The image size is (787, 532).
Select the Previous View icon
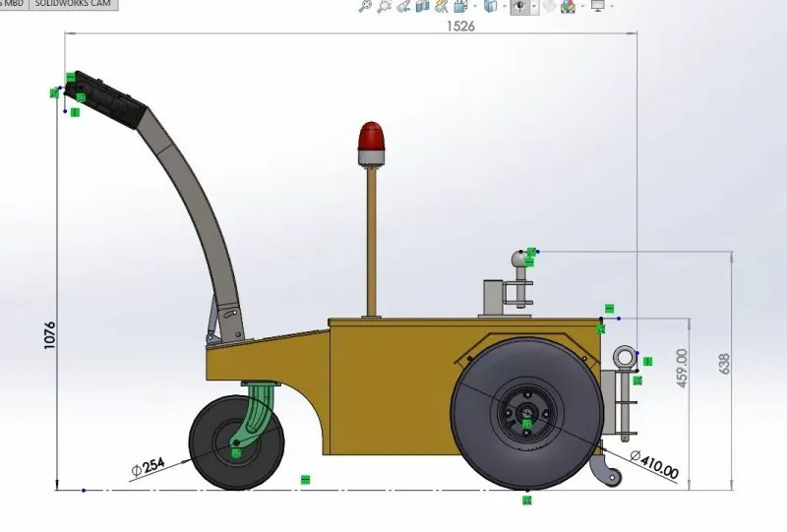click(x=402, y=6)
